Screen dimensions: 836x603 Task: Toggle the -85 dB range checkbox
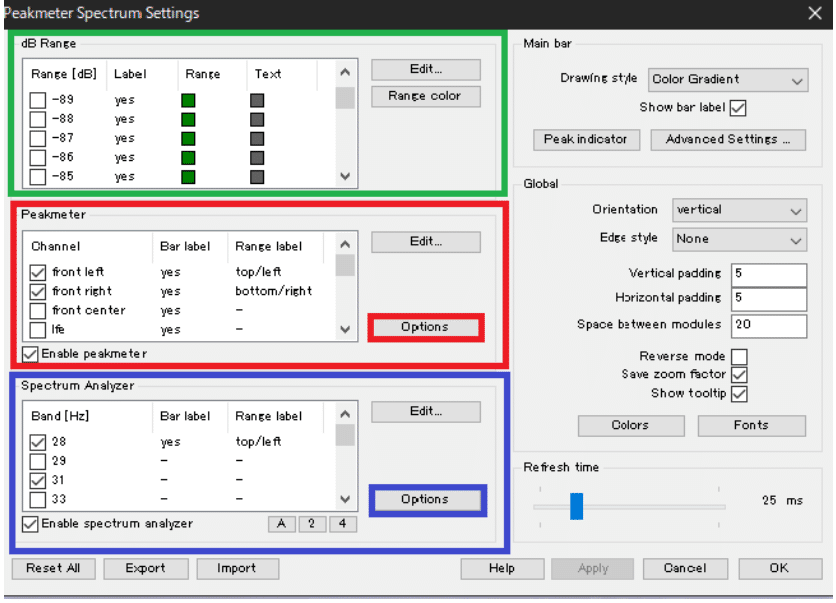click(37, 177)
